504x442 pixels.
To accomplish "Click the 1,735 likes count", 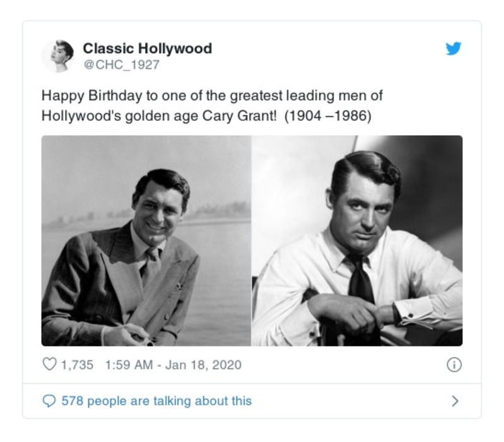I will tap(78, 365).
